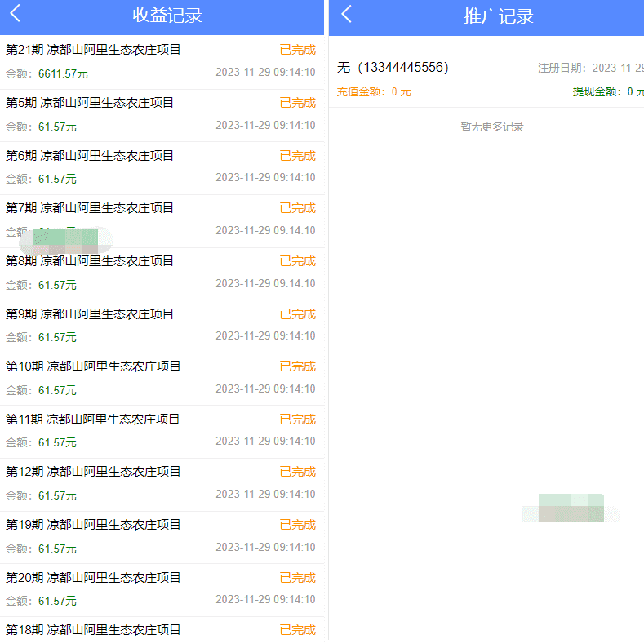This screenshot has width=644, height=644.
Task: Click 6611.57元 amount in 第21期 row
Action: 63,73
